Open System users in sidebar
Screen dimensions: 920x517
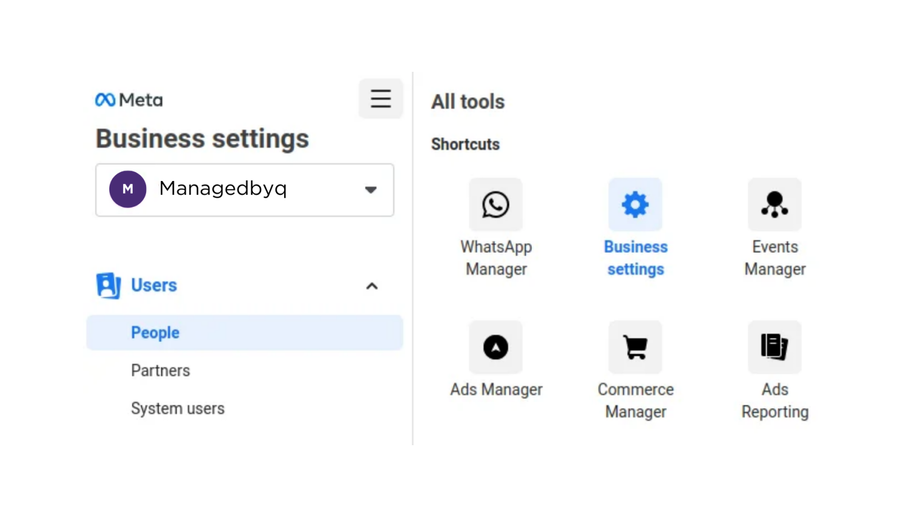tap(178, 409)
